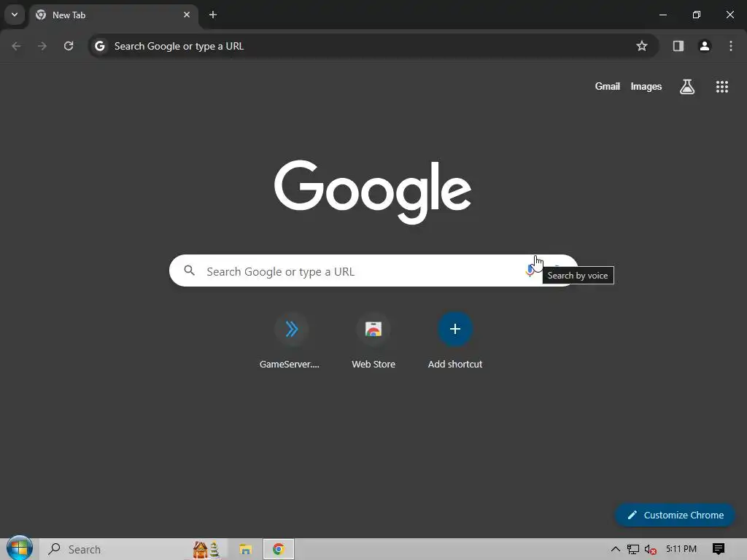747x560 pixels.
Task: Open the Google apps grid
Action: pyautogui.click(x=721, y=87)
